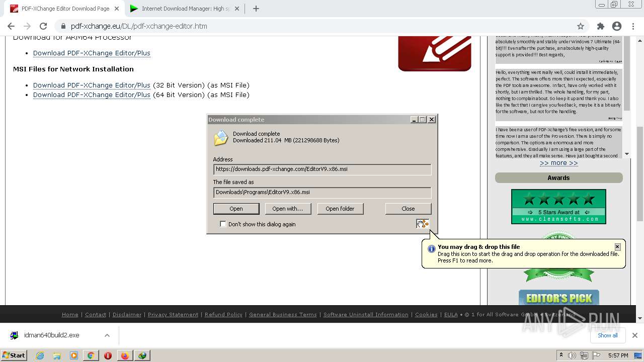Open the EULA footer link
Image resolution: width=644 pixels, height=362 pixels.
[x=451, y=315]
